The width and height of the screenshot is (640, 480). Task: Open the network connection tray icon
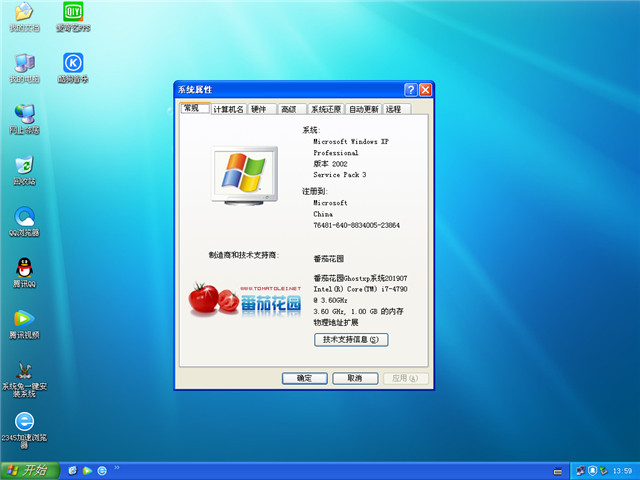(580, 471)
